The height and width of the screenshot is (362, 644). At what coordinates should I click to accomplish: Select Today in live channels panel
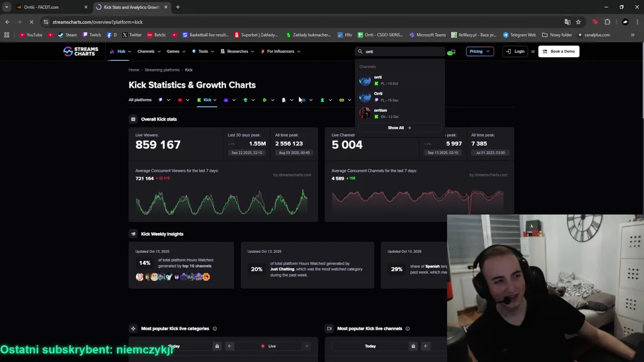[370, 346]
